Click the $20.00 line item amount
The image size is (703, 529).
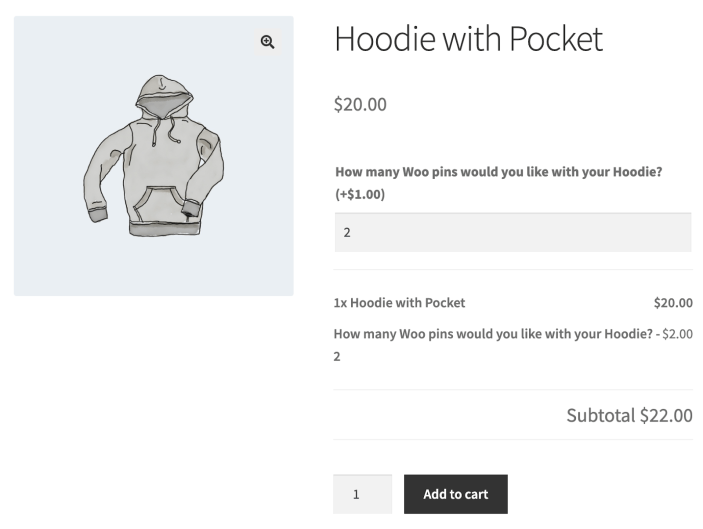coord(672,302)
